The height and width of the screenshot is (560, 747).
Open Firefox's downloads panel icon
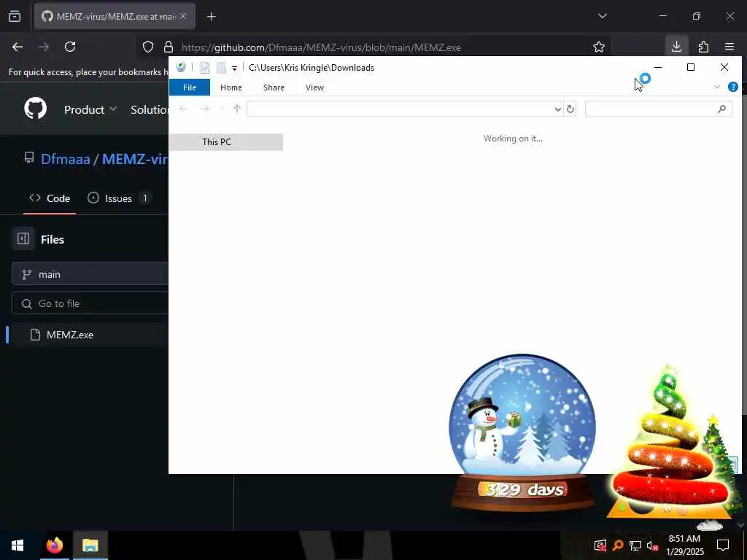[676, 47]
